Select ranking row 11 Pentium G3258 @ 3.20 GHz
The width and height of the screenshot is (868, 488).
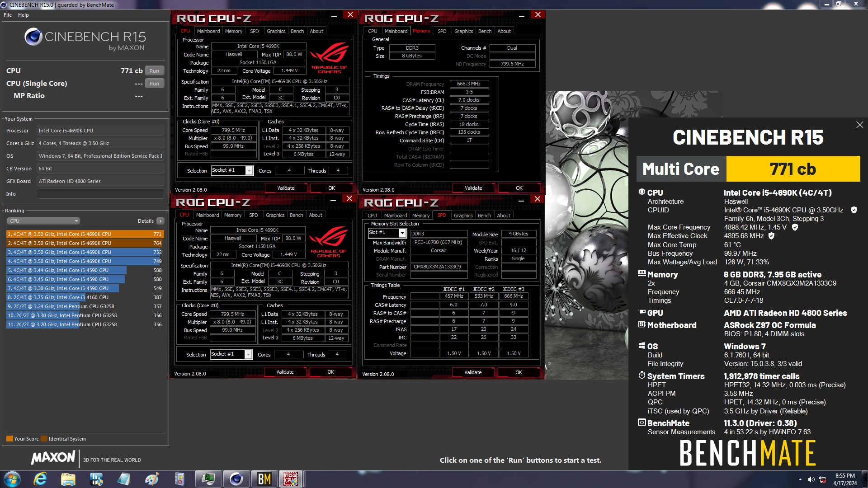pyautogui.click(x=85, y=324)
